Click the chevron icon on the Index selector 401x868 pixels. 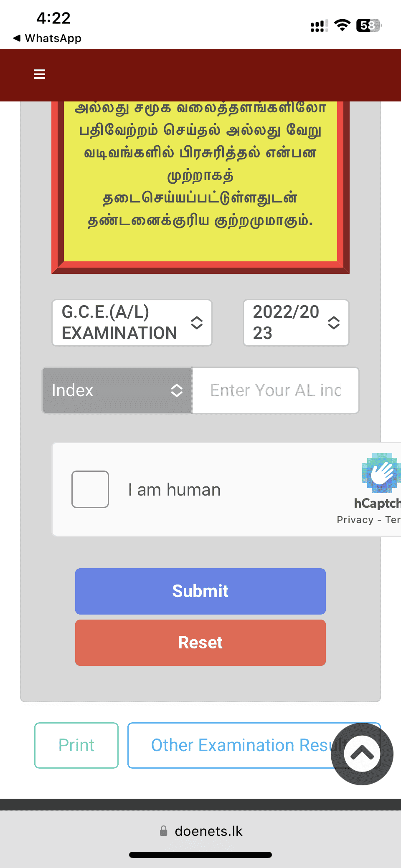pos(177,390)
